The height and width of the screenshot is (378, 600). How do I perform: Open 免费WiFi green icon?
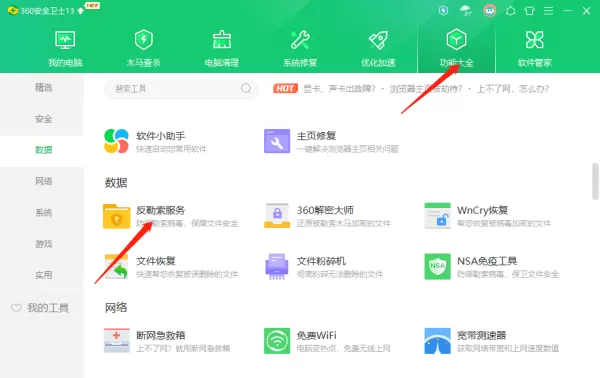[277, 341]
